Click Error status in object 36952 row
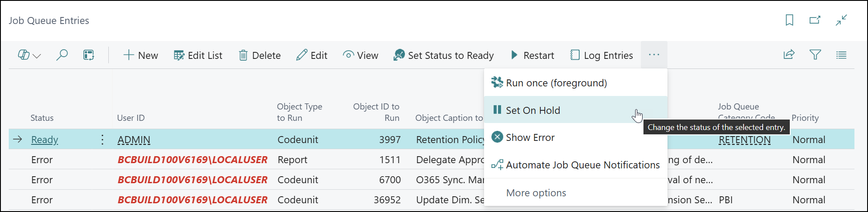868x212 pixels. tap(42, 200)
